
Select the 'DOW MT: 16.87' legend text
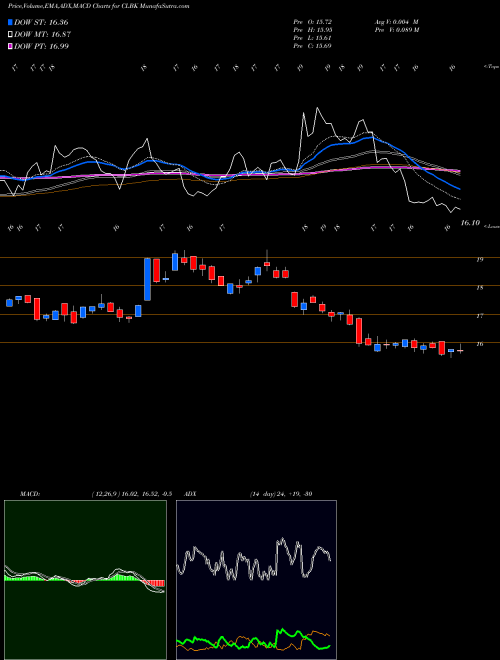point(43,35)
